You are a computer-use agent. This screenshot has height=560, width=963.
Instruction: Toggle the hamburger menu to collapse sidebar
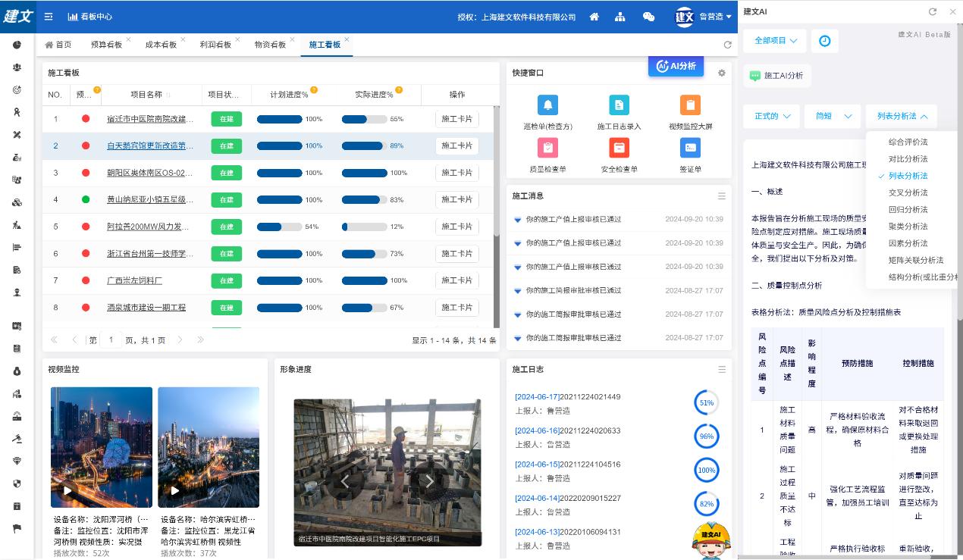[49, 17]
